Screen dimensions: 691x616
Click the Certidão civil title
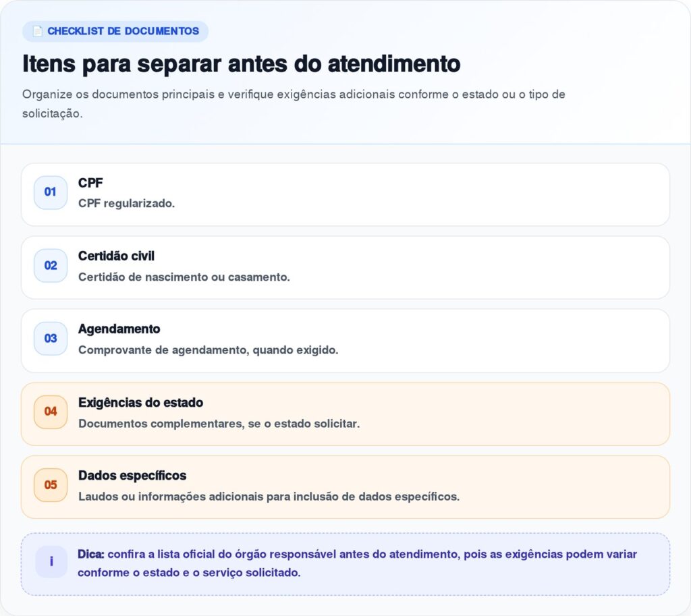tap(116, 256)
